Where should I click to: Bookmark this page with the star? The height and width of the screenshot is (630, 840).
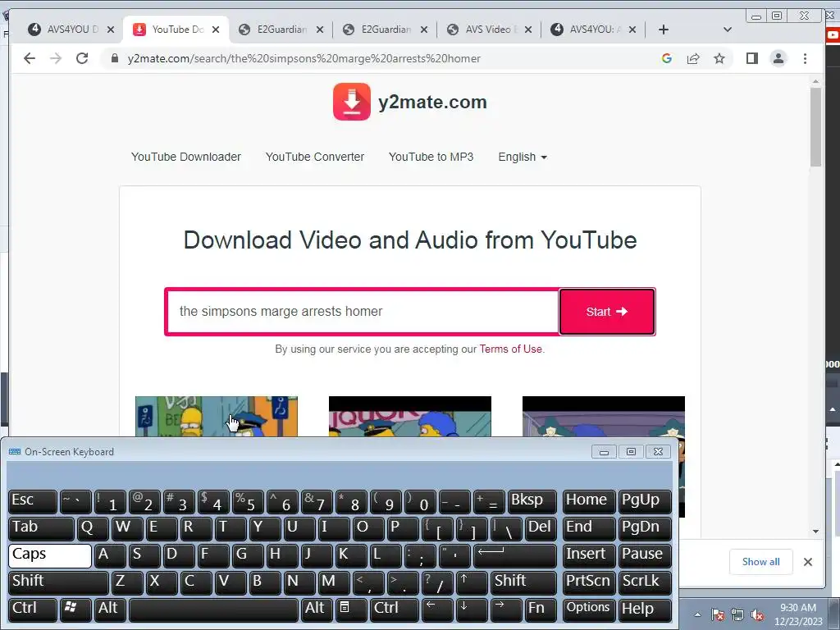click(x=719, y=58)
